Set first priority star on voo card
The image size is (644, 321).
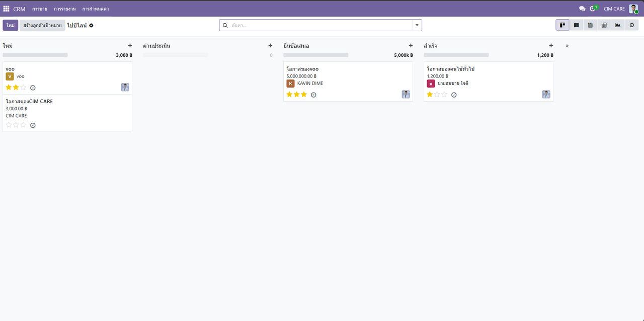(x=9, y=88)
